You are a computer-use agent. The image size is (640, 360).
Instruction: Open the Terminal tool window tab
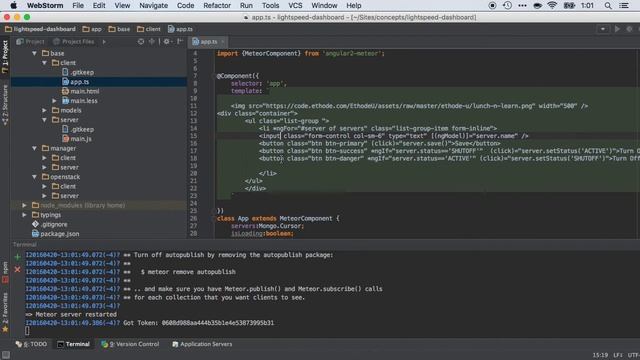[x=73, y=344]
